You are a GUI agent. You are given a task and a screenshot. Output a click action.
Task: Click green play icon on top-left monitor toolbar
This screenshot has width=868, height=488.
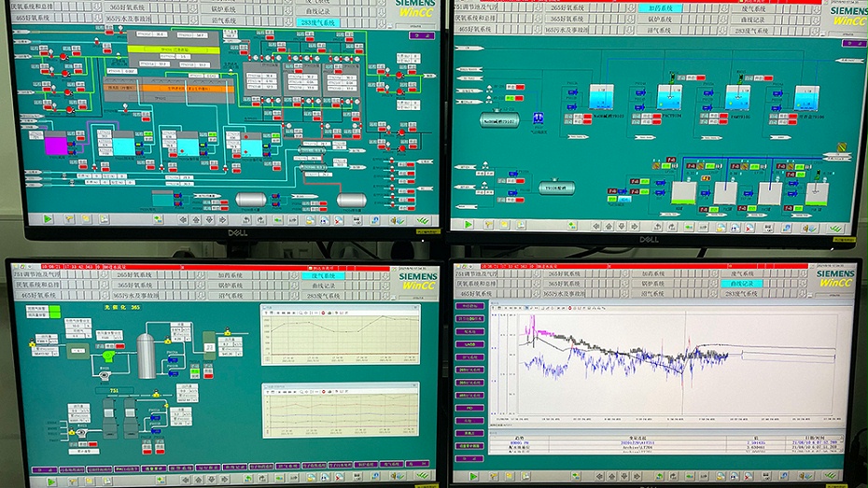(49, 219)
